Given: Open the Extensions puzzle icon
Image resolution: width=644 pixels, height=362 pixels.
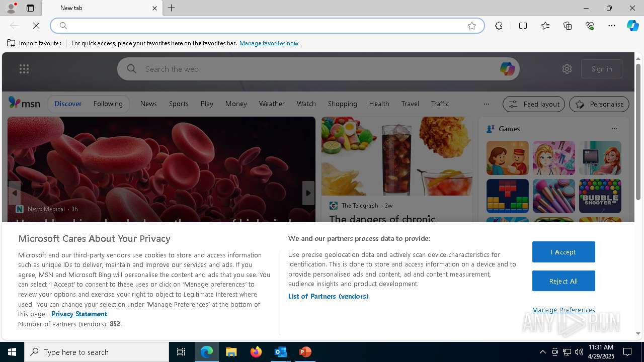Looking at the screenshot, I should click(499, 26).
